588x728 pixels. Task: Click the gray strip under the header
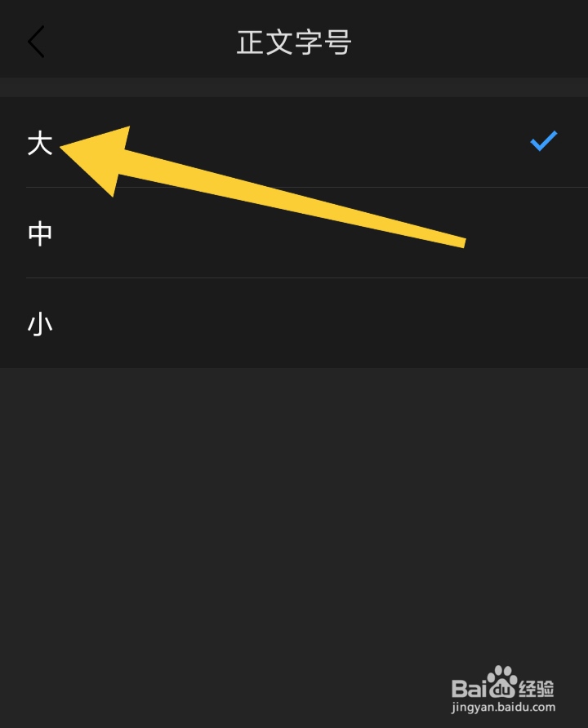click(x=294, y=87)
